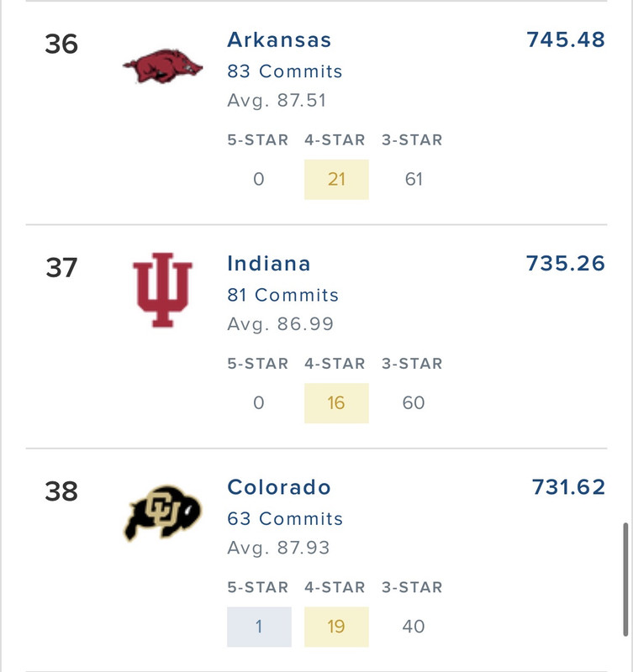Image resolution: width=633 pixels, height=672 pixels.
Task: View Arkansas 83 Commits list
Action: [x=285, y=71]
